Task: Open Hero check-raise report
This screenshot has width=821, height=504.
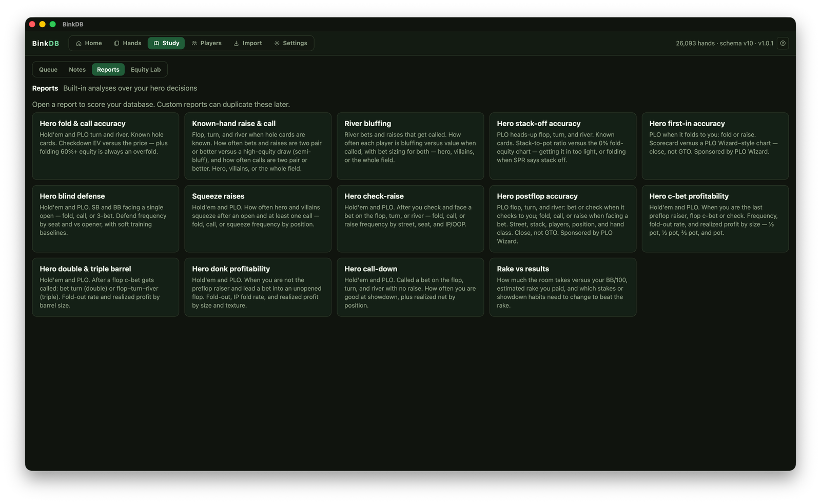Action: tap(411, 219)
